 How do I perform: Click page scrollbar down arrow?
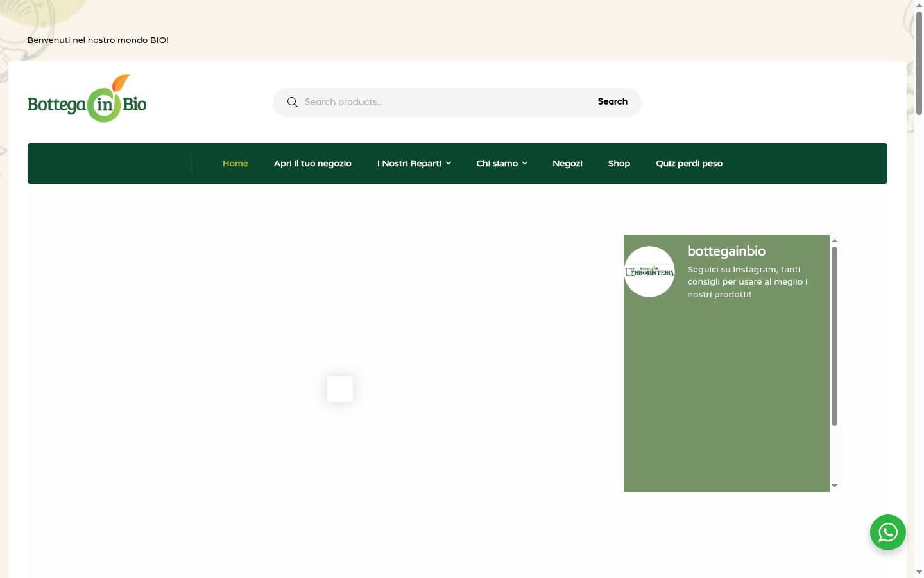point(919,572)
